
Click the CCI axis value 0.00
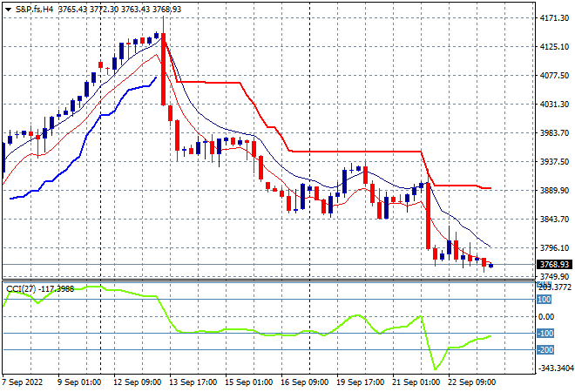[x=546, y=317]
